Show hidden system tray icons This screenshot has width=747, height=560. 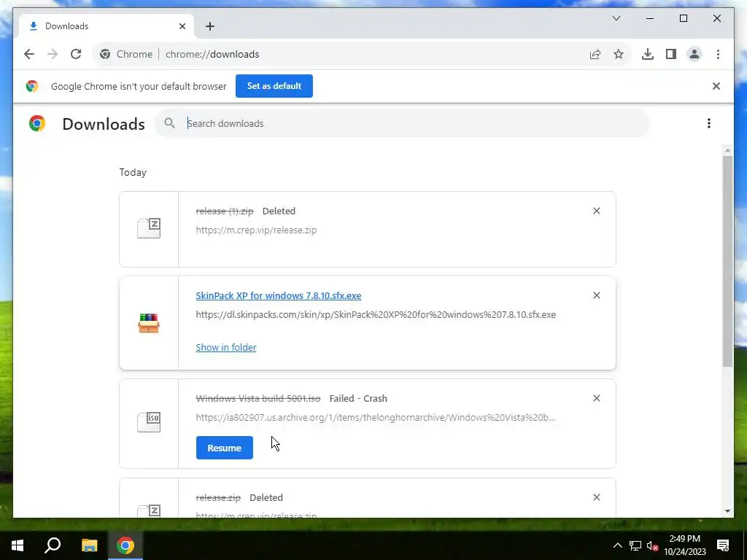(x=617, y=545)
